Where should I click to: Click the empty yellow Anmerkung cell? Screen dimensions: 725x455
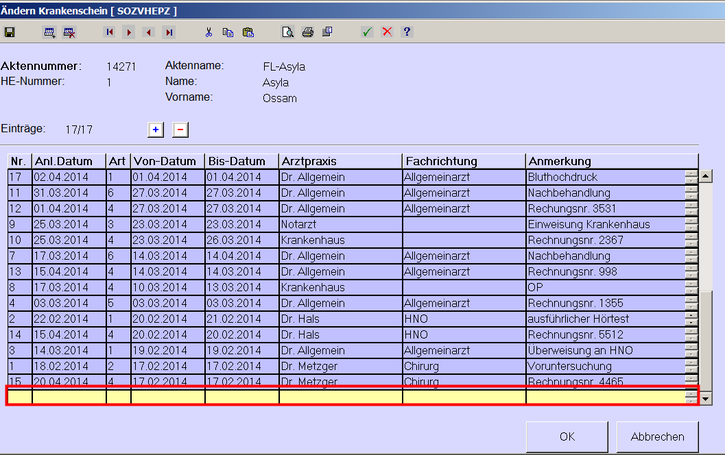(x=605, y=397)
